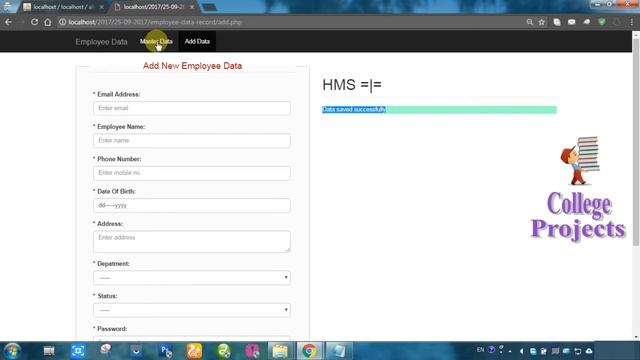Click the browser address bar URL

click(x=155, y=22)
